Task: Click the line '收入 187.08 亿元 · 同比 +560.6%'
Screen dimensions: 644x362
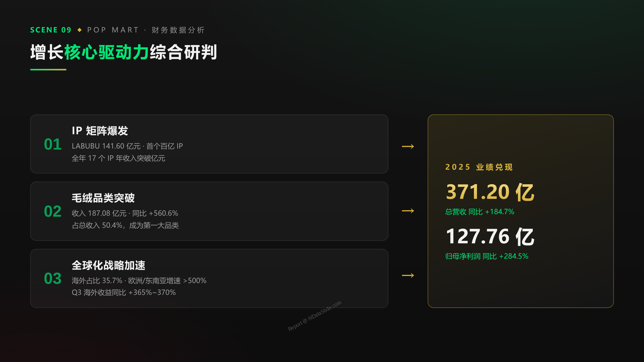Action: tap(125, 213)
